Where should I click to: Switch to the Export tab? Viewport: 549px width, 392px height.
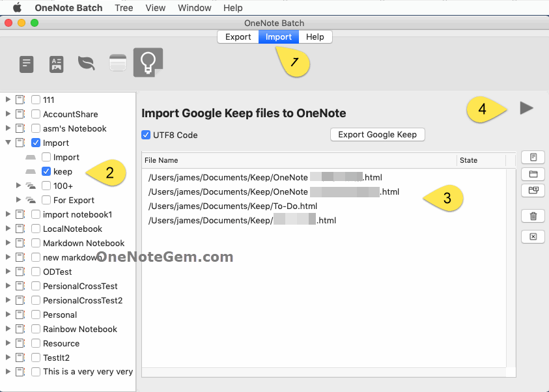click(x=238, y=36)
